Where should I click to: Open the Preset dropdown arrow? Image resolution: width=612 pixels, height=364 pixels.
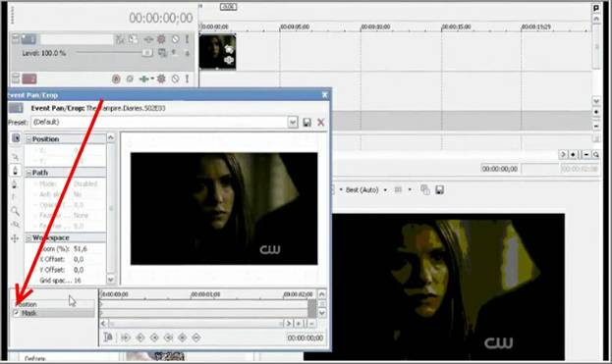(x=293, y=123)
